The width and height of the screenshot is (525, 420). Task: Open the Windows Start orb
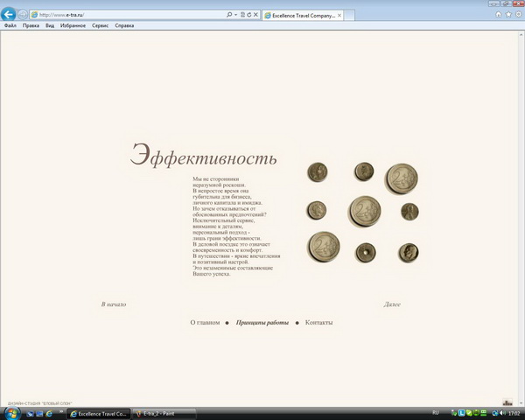pyautogui.click(x=12, y=413)
